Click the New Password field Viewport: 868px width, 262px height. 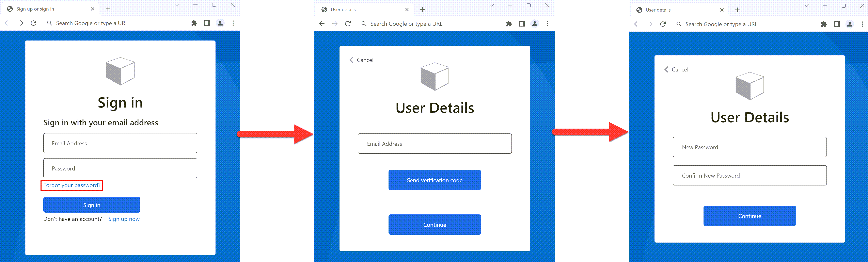(x=750, y=147)
